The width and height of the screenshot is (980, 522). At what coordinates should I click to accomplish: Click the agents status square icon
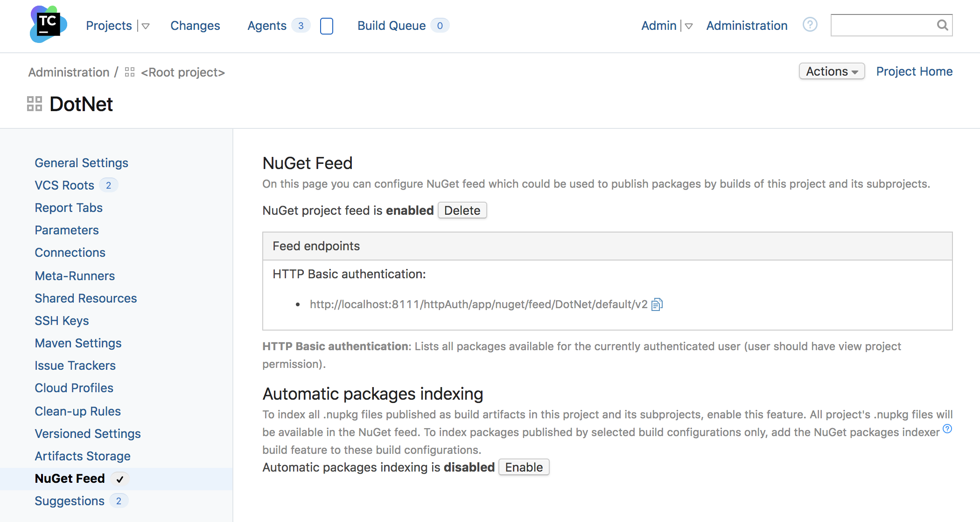(x=327, y=26)
